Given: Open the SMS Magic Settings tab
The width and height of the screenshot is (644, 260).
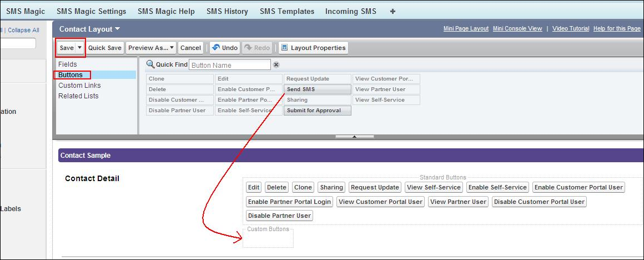Looking at the screenshot, I should [91, 12].
